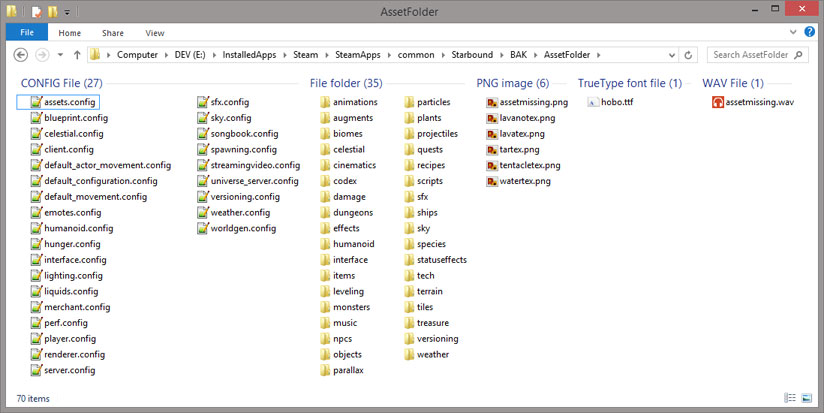Select the sfx.config file icon
This screenshot has height=413, width=824.
pos(202,102)
